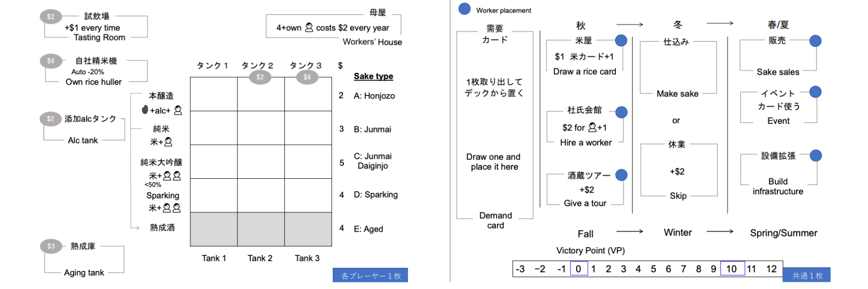Click the $2 badge beside Alc tank

tap(51, 119)
